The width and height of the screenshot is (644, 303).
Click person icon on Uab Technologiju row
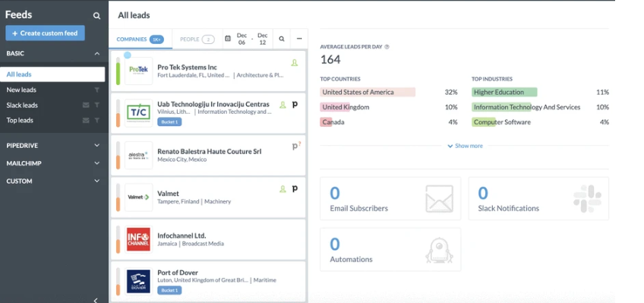click(x=283, y=105)
